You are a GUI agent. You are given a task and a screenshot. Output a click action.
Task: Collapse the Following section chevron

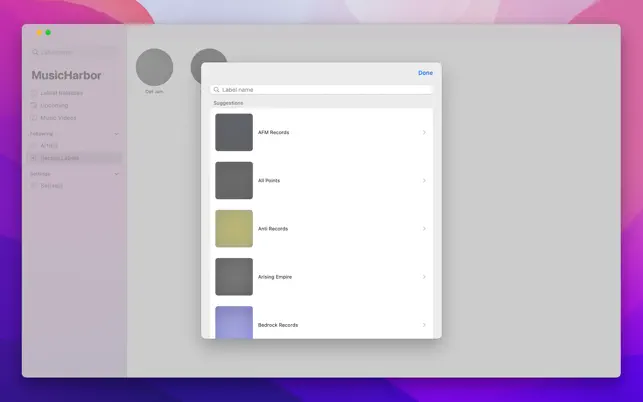pos(116,134)
